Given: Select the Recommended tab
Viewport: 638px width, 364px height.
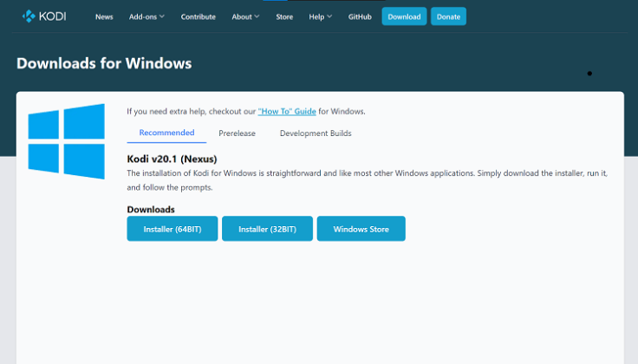Looking at the screenshot, I should [166, 133].
